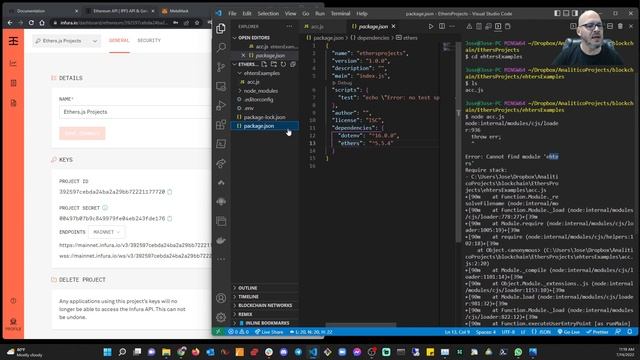
Task: Bookmark the Infura page with star icon
Action: 197,23
